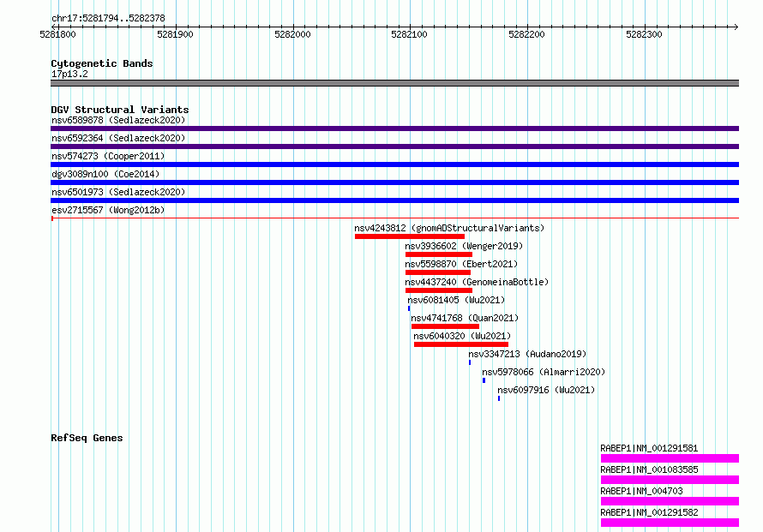Select the purple nsv6589878 variant bar
Screen dimensions: 763x532
[x=394, y=129]
